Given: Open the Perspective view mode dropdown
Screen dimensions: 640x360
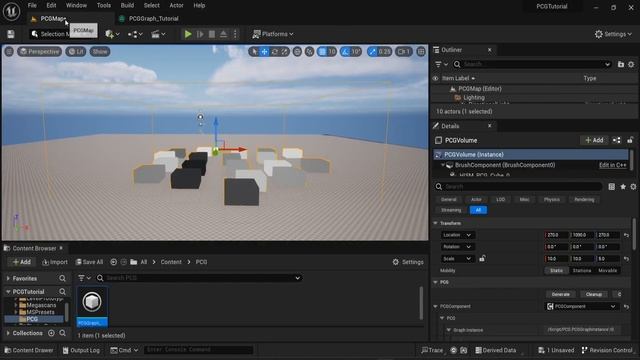Looking at the screenshot, I should tap(39, 51).
